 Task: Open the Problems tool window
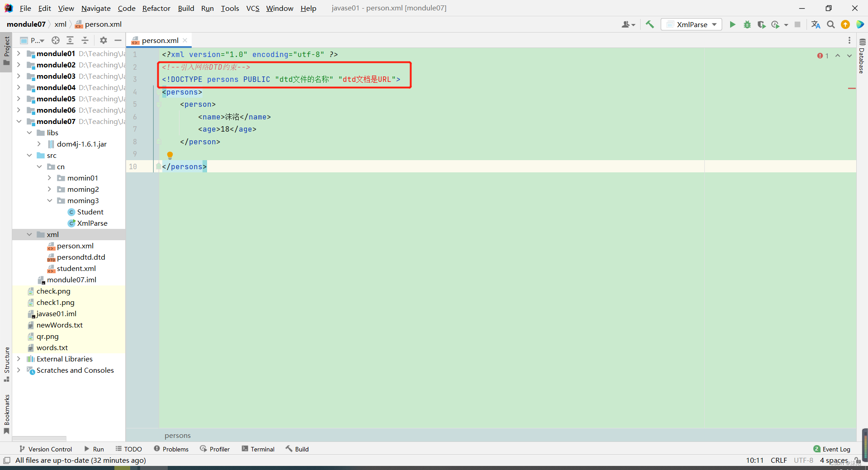171,449
